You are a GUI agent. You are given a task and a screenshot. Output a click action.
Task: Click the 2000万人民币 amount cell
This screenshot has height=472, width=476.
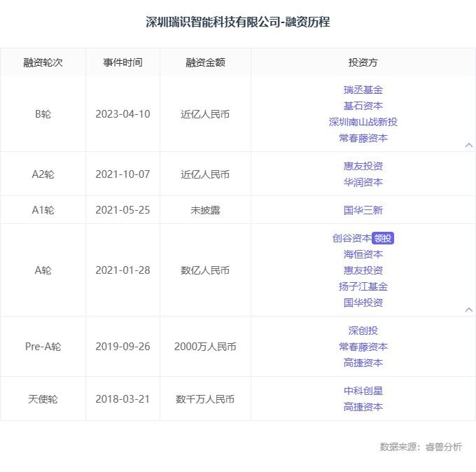click(x=205, y=347)
